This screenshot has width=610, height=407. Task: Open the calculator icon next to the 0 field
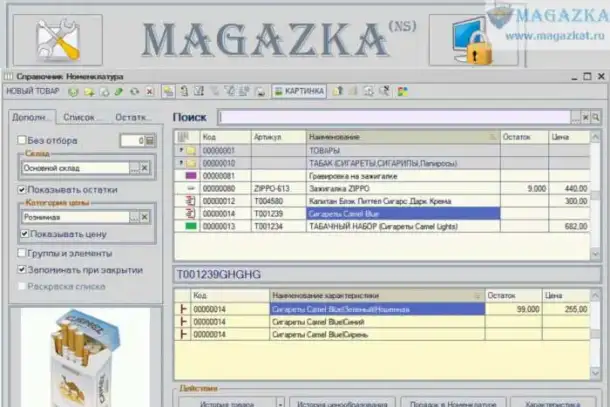click(x=150, y=140)
